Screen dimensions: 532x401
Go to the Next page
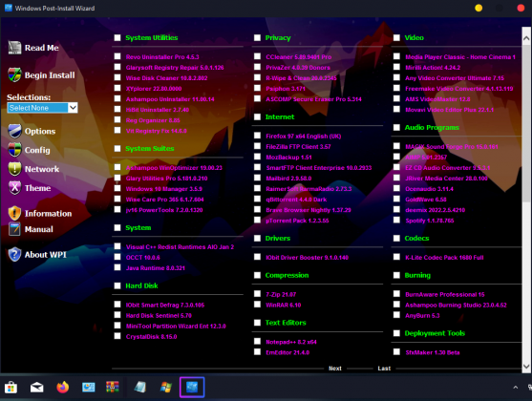[335, 369]
